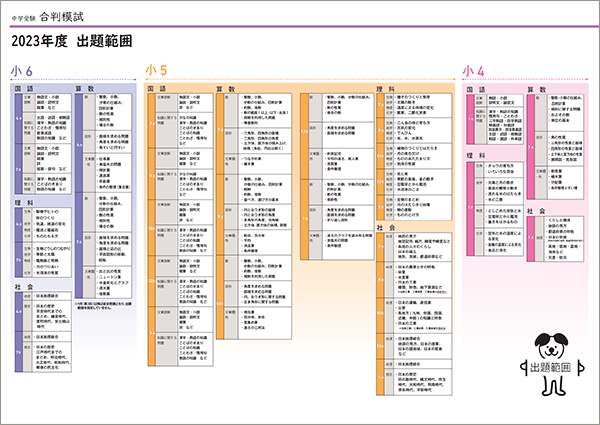Screen dimensions: 600x425
Task: Select the 小5 grade heading
Action: click(x=156, y=71)
